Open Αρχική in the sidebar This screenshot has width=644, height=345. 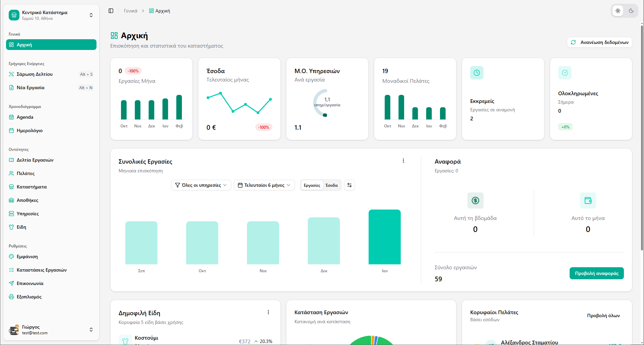[51, 45]
